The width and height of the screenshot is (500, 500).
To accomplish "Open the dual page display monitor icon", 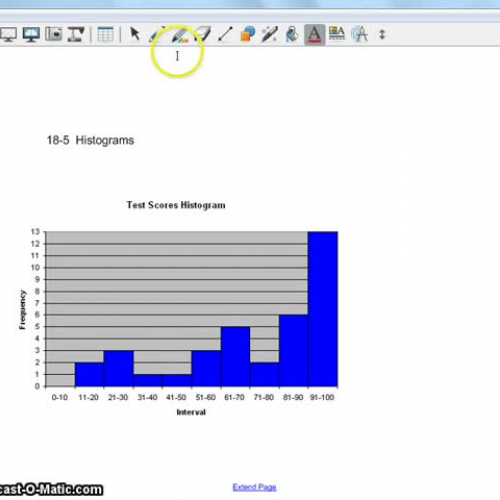I will click(31, 34).
